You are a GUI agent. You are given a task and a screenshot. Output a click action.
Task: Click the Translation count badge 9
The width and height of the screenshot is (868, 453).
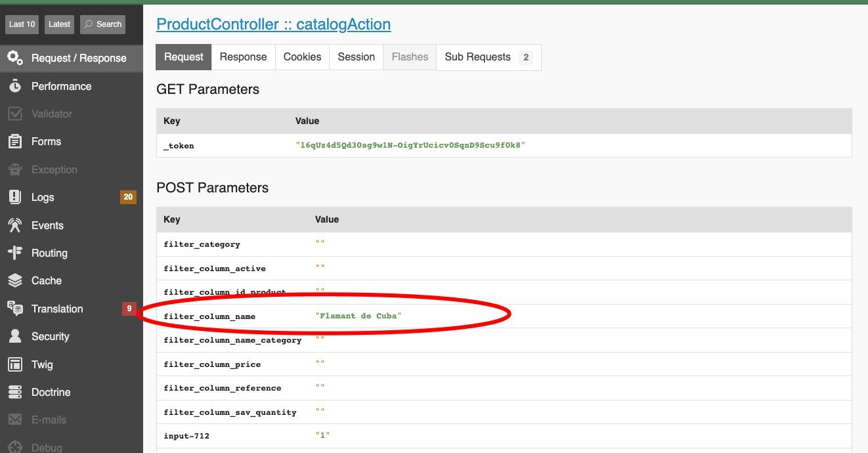pos(129,309)
